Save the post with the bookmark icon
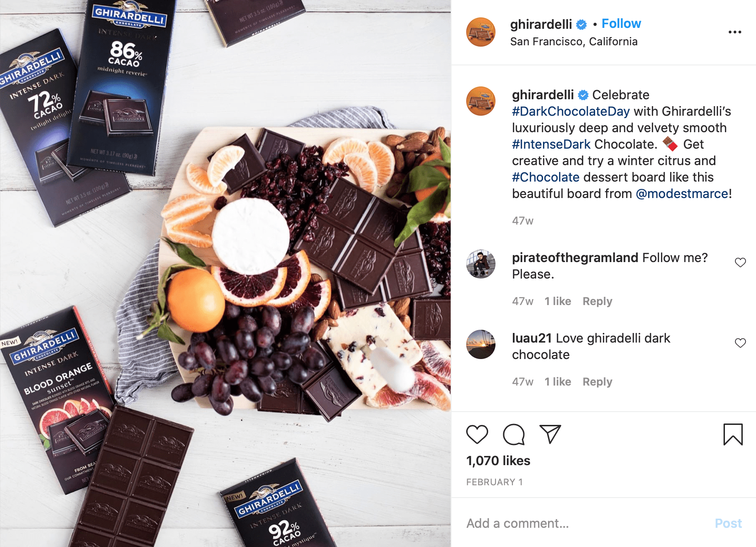The height and width of the screenshot is (547, 756). (x=733, y=434)
